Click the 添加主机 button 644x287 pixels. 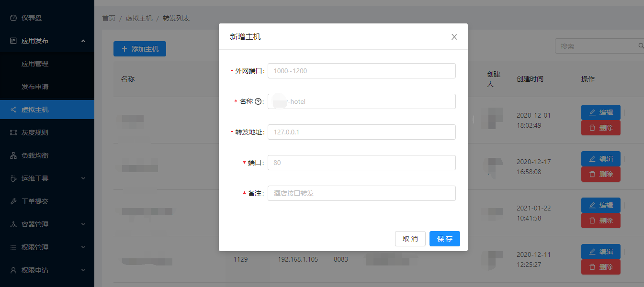(140, 49)
